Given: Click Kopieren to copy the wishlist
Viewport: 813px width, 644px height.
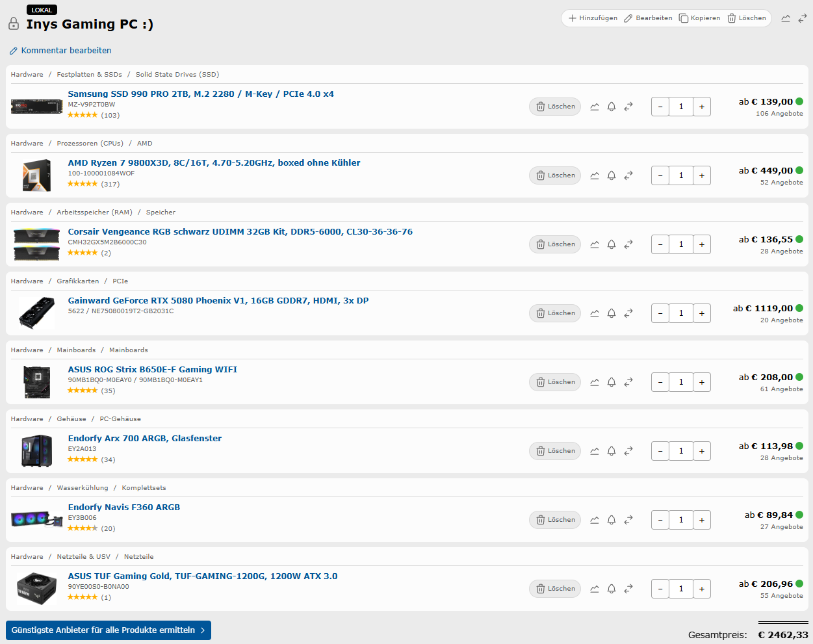Looking at the screenshot, I should 699,18.
